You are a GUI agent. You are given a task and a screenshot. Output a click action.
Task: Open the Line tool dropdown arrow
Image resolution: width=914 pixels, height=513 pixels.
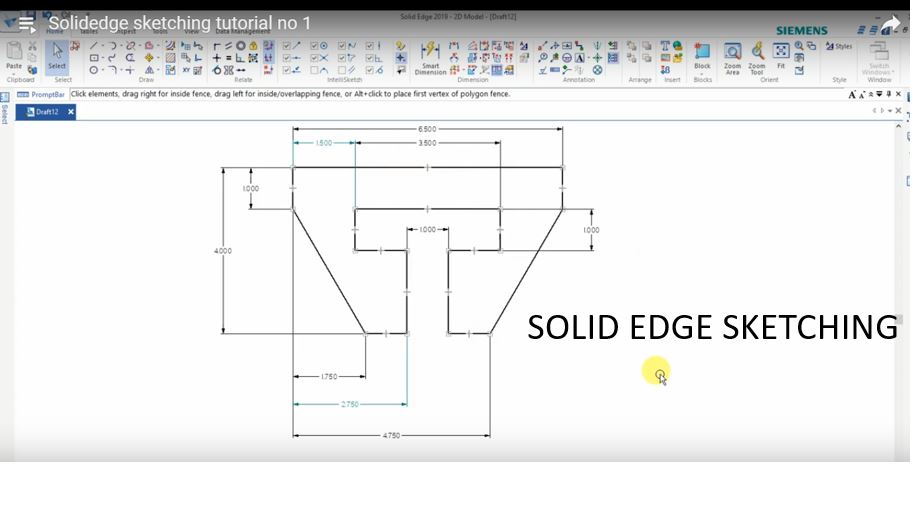pyautogui.click(x=103, y=45)
